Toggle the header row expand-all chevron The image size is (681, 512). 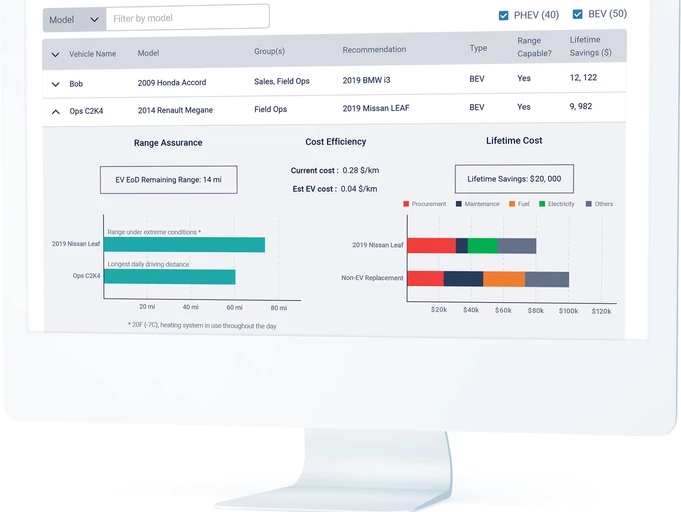[55, 55]
